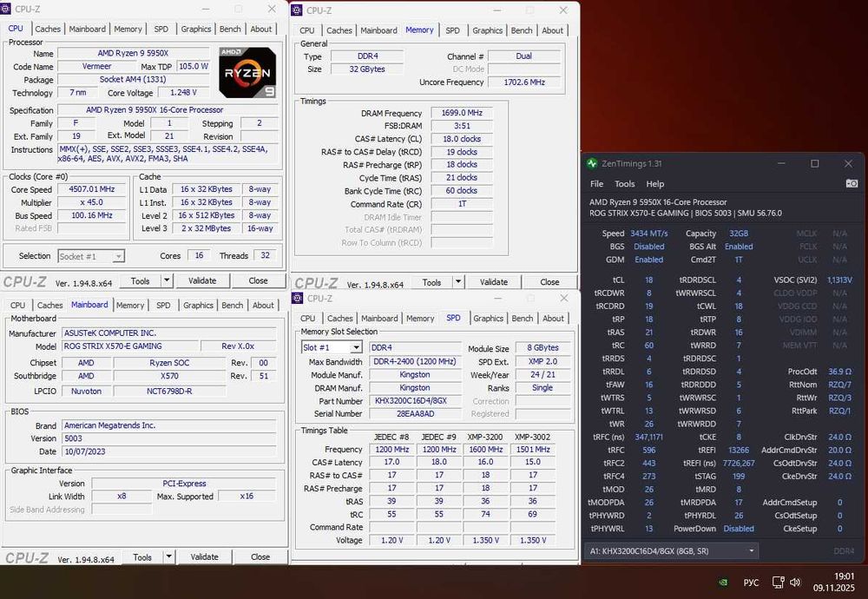Click the Core Speed 4507.01 MHz value
Viewport: 868px width, 599px height.
coord(91,189)
